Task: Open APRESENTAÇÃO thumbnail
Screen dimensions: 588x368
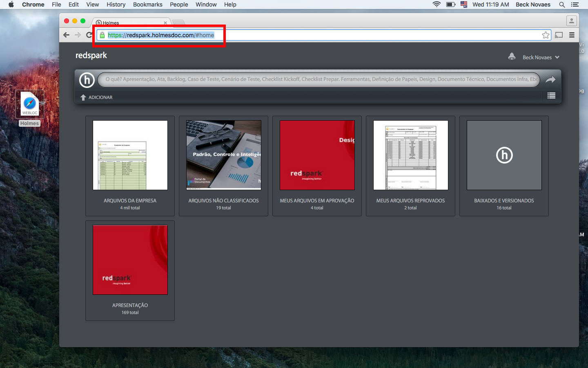Action: pyautogui.click(x=130, y=260)
